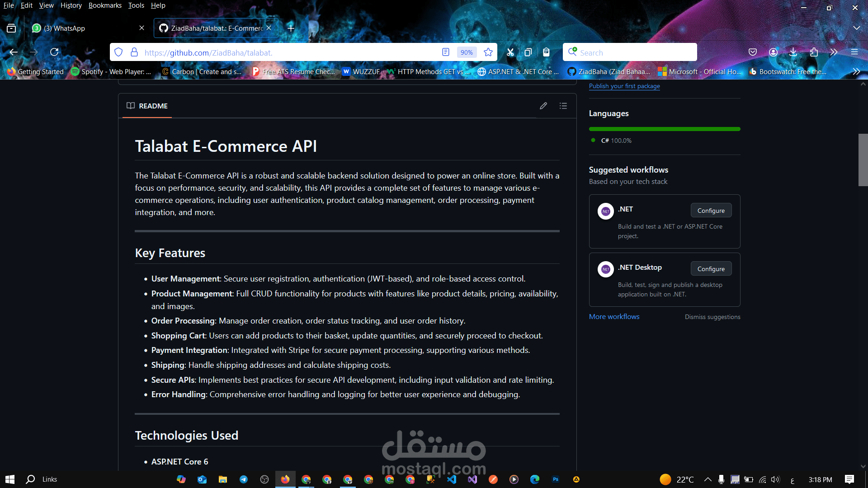Viewport: 868px width, 488px height.
Task: Open the list all tabs dropdown arrow
Action: pyautogui.click(x=856, y=28)
